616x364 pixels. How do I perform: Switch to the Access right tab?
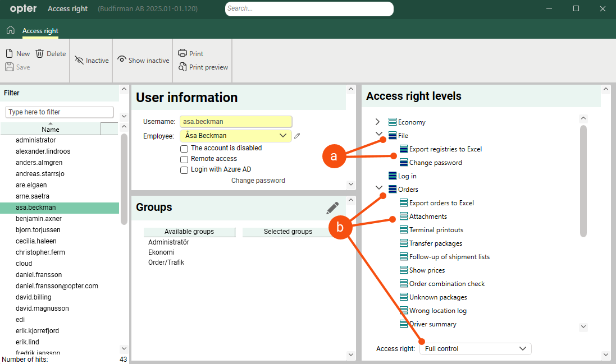pos(40,31)
